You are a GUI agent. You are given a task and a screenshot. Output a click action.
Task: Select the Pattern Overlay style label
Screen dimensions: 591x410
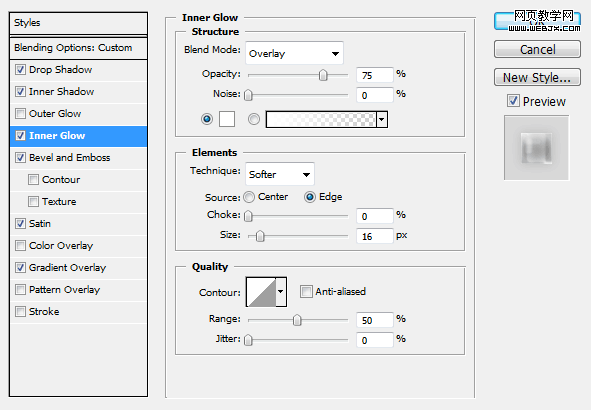coord(64,289)
